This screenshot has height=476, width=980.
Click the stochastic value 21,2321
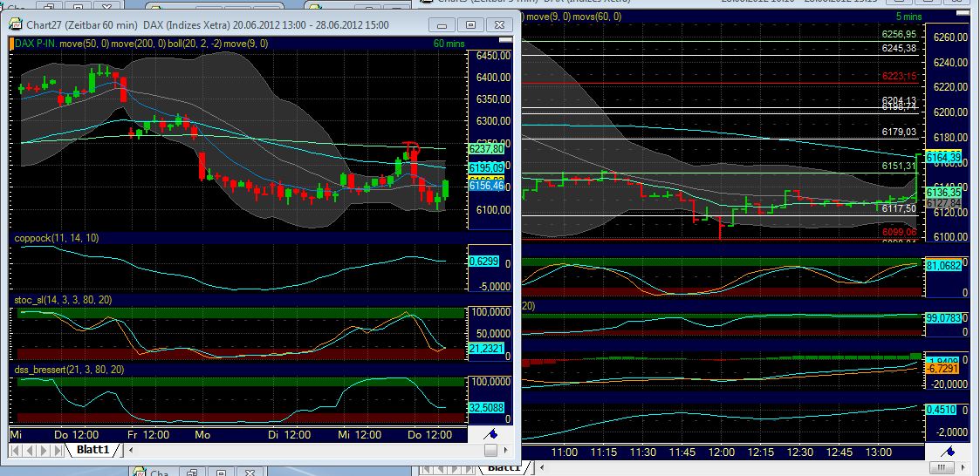[x=485, y=348]
